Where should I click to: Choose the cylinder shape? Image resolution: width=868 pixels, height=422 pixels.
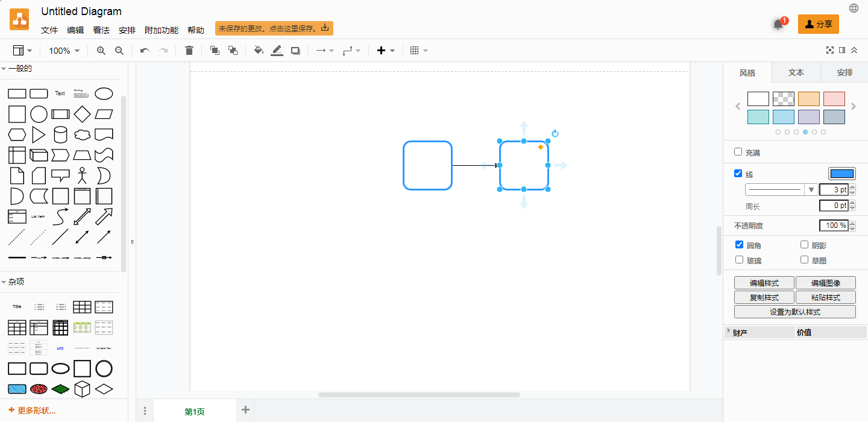[60, 134]
